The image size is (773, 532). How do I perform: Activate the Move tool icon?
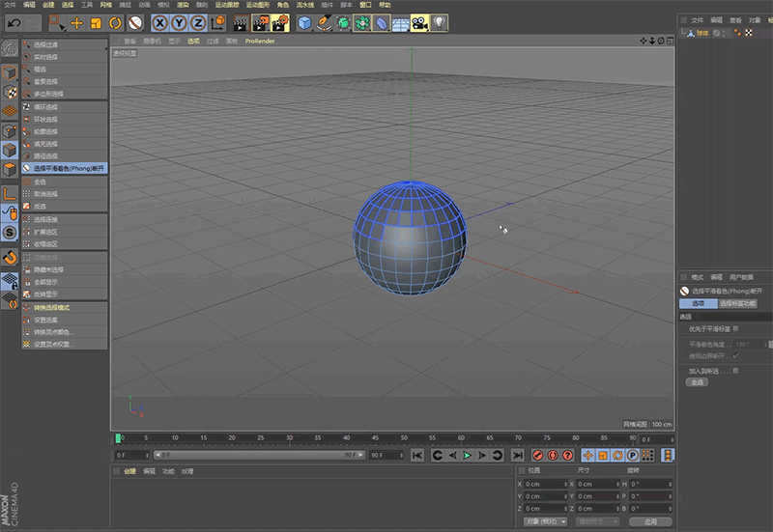(76, 23)
